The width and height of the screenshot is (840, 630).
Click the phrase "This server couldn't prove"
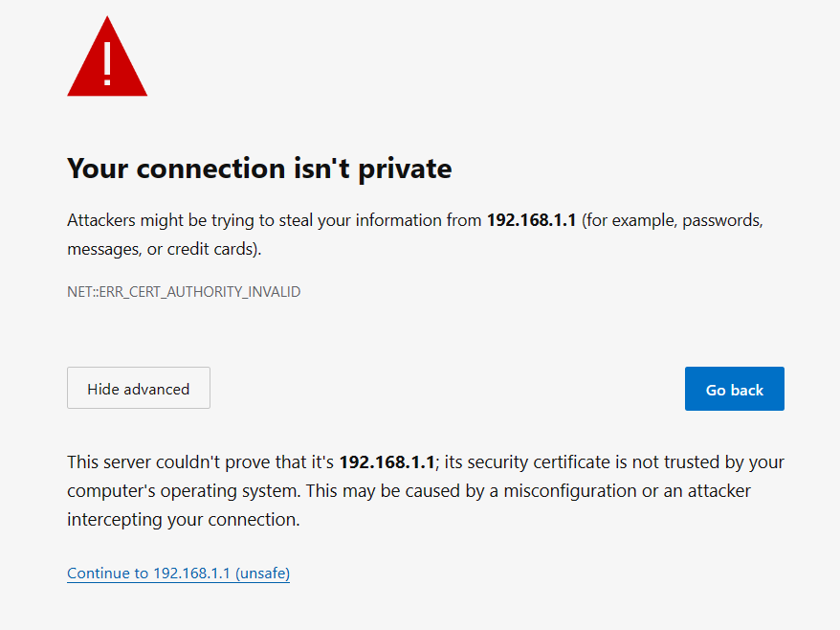pyautogui.click(x=166, y=462)
